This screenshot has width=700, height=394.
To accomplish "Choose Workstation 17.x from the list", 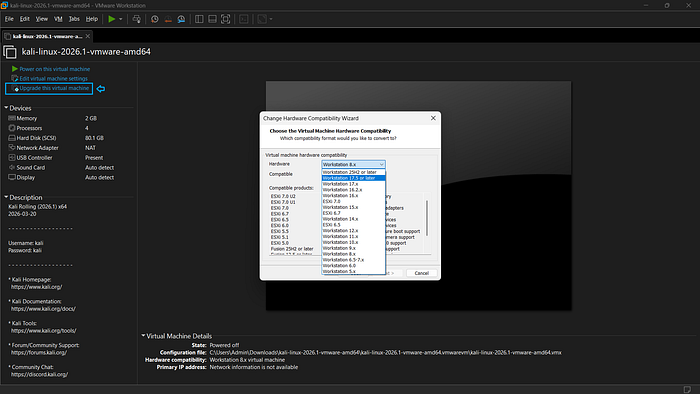I will tap(353, 184).
